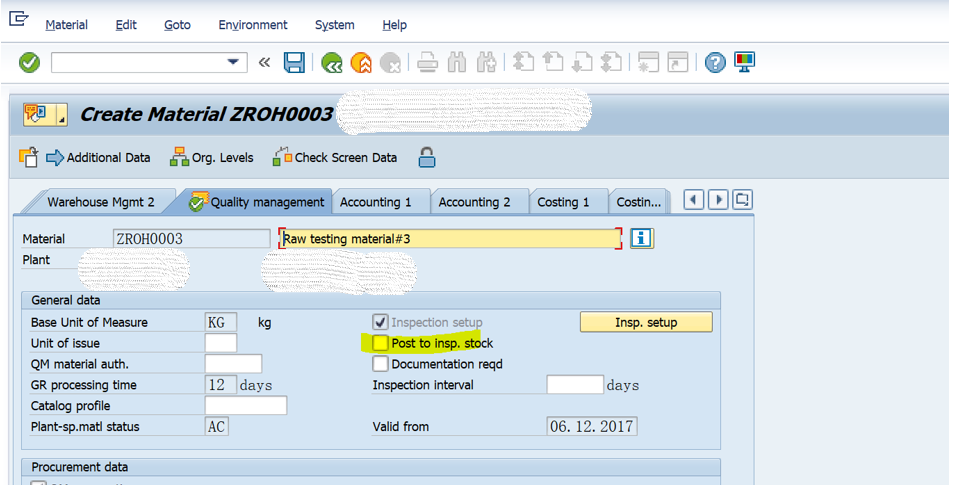Image resolution: width=953 pixels, height=485 pixels.
Task: Open the Goto menu
Action: pyautogui.click(x=177, y=25)
